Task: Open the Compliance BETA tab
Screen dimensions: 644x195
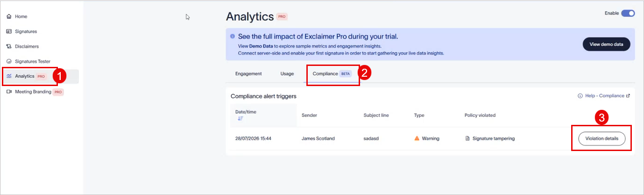Action: click(331, 73)
